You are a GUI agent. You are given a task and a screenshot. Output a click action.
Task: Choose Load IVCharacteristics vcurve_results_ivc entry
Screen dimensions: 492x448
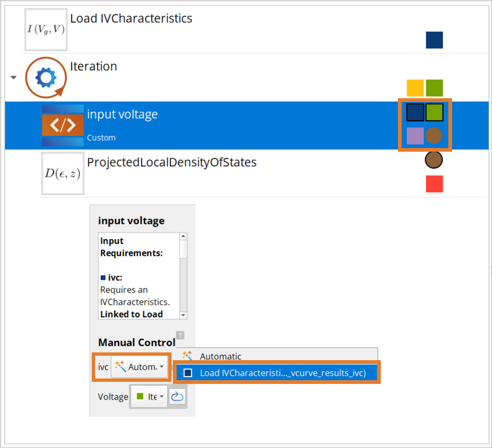coord(277,373)
